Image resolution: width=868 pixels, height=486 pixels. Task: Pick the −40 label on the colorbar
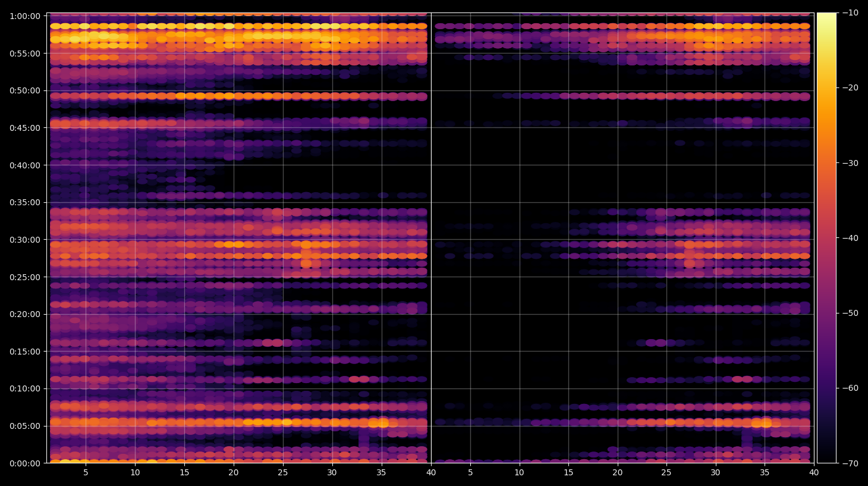850,238
